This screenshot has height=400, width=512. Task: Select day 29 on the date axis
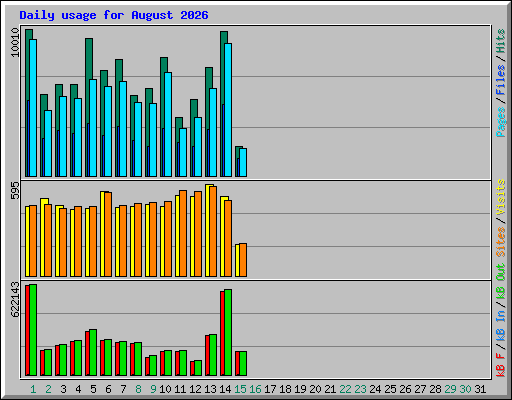450,389
